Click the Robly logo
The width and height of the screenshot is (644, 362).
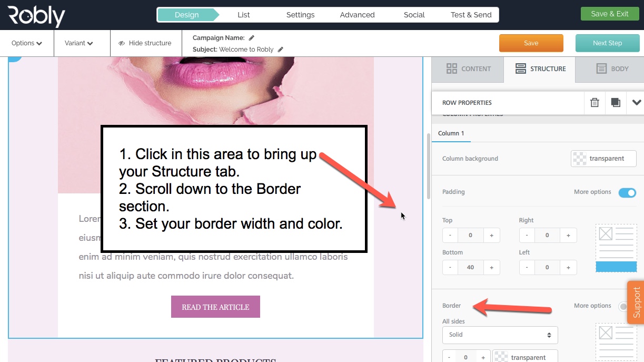35,15
